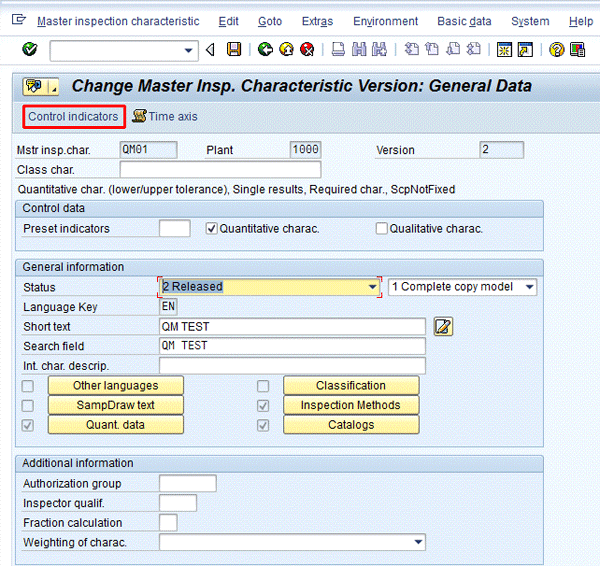Click the Preset indicators input field

coord(175,228)
